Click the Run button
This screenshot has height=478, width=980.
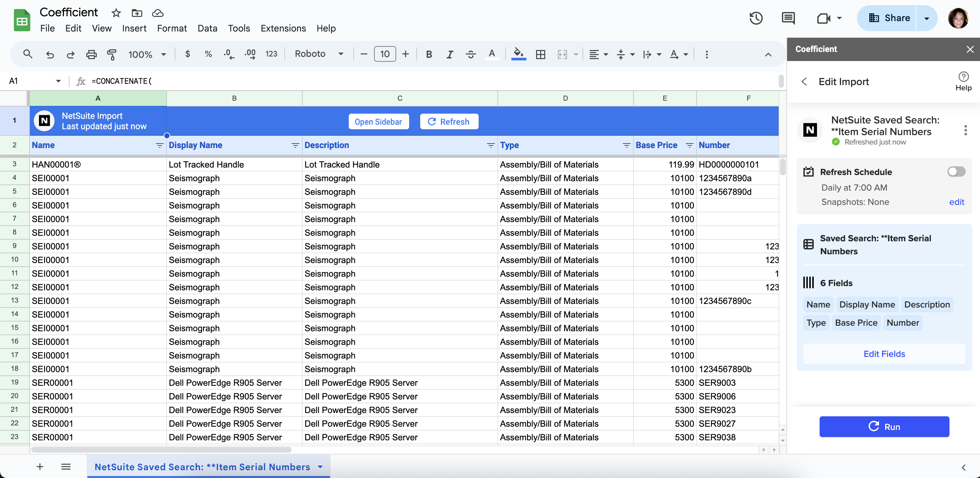(x=884, y=426)
